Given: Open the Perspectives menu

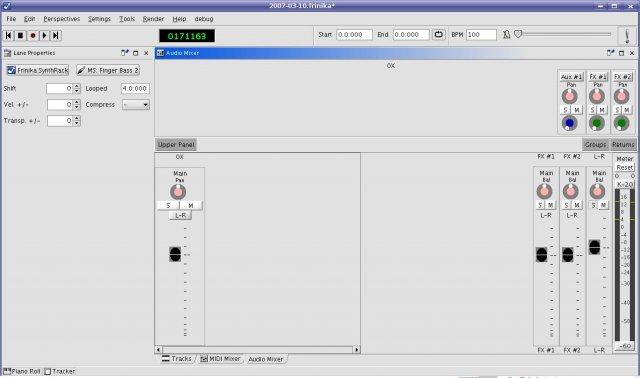Looking at the screenshot, I should pyautogui.click(x=62, y=19).
